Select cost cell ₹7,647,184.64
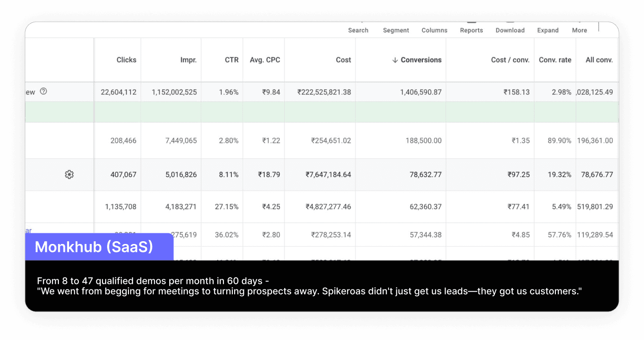The width and height of the screenshot is (644, 340). (x=328, y=175)
